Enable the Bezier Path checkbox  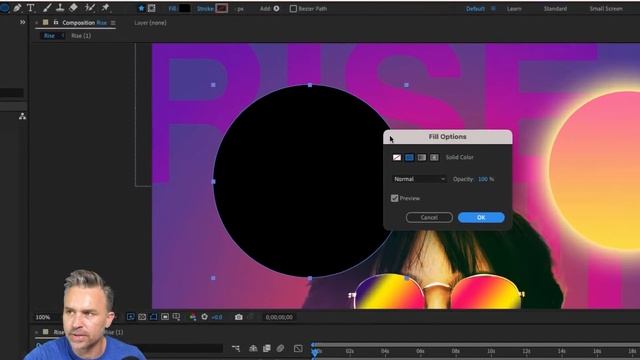coord(293,9)
